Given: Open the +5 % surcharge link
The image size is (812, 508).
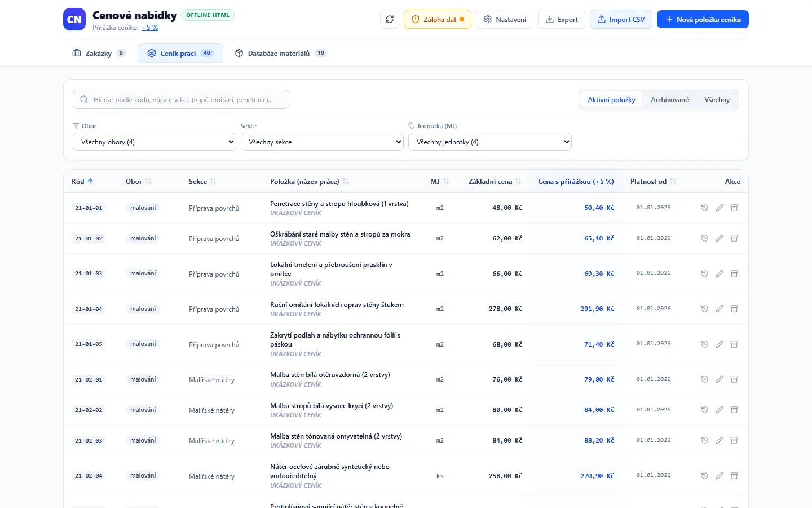Looking at the screenshot, I should (x=149, y=28).
